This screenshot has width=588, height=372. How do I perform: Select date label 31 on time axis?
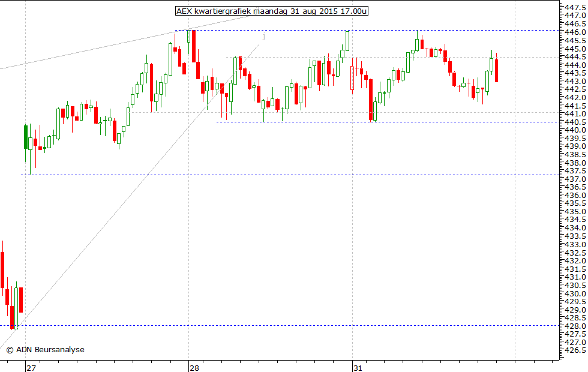tap(358, 368)
